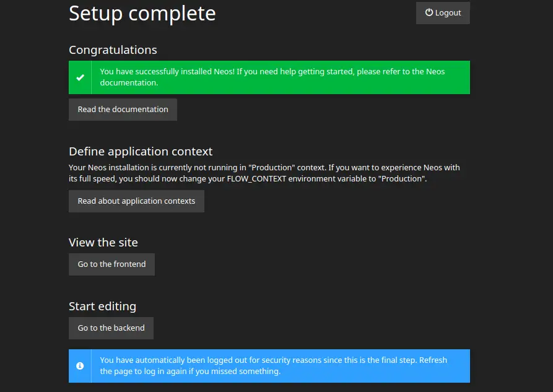This screenshot has width=553, height=392.
Task: Click the white checkmark icon in green banner
Action: (80, 77)
